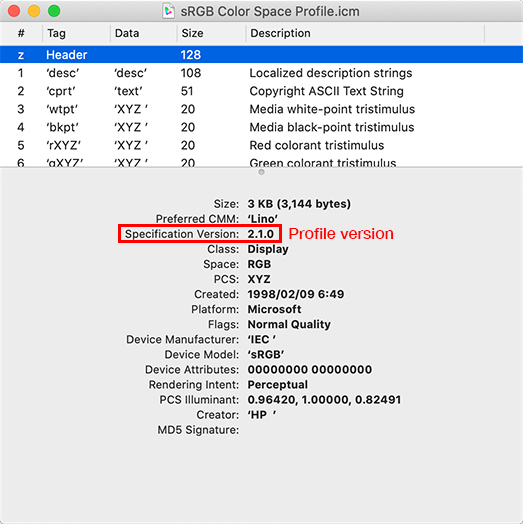Click the Platform value Microsoft
This screenshot has height=524, width=523.
tap(274, 309)
